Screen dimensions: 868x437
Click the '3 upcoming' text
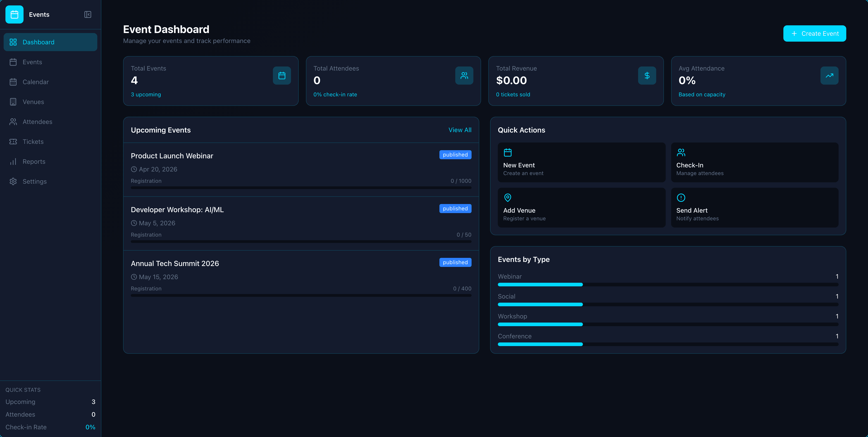tap(146, 95)
